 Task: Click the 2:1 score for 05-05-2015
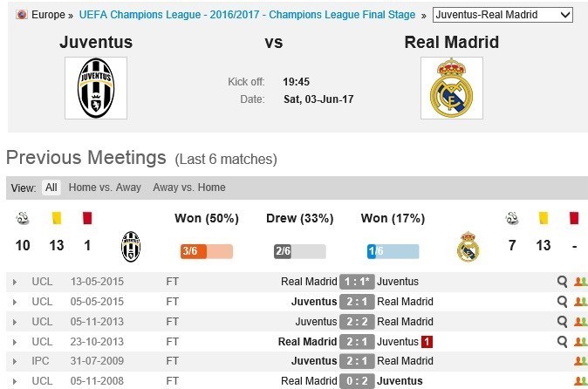[357, 302]
